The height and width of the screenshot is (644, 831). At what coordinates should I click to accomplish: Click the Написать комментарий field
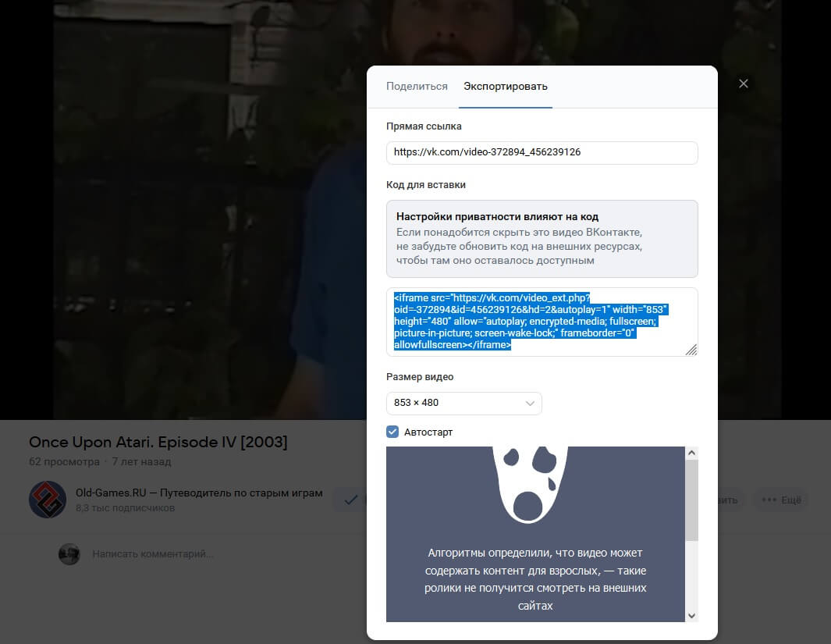pos(153,554)
